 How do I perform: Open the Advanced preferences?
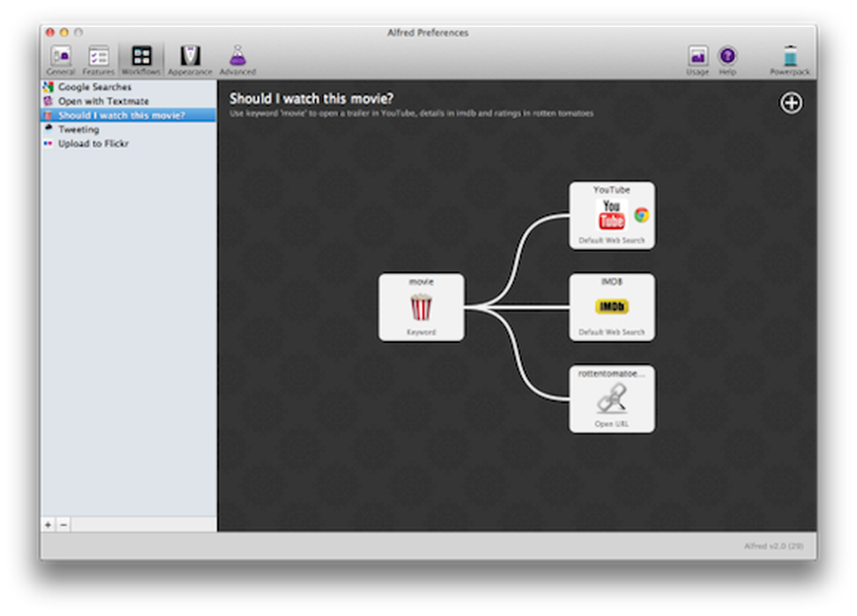click(237, 58)
